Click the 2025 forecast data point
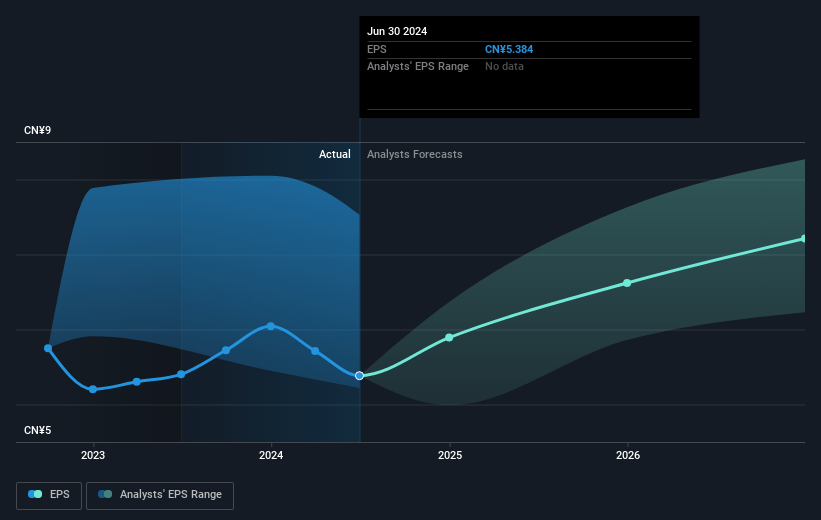Screen dimensions: 821x520 coord(449,338)
